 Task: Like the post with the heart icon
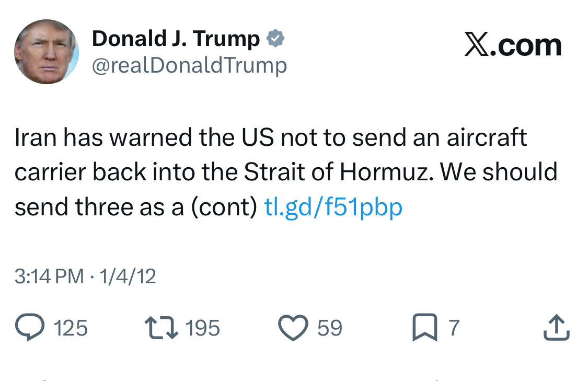293,328
